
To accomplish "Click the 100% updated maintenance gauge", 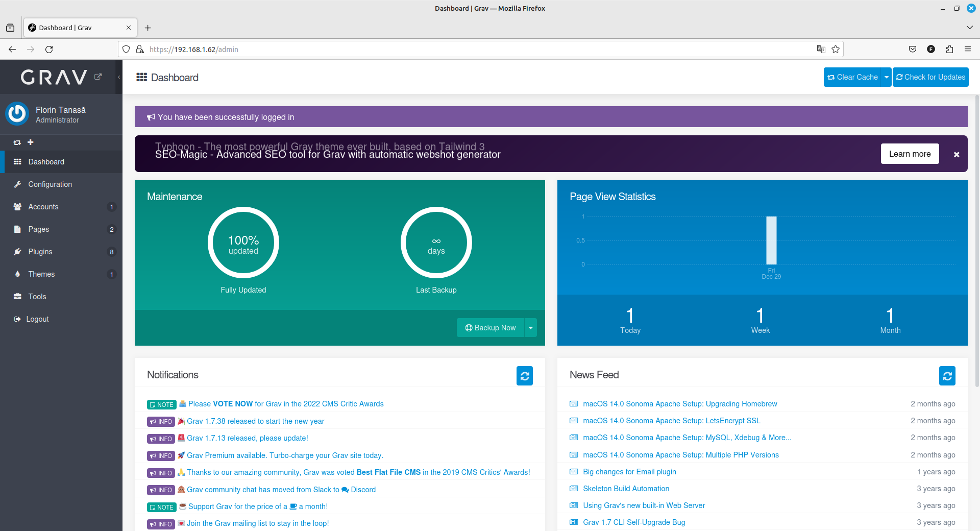I will click(x=243, y=243).
